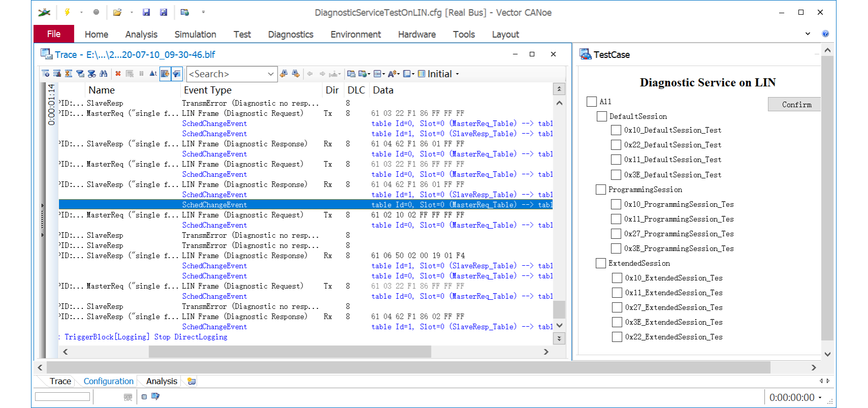This screenshot has height=408, width=868.
Task: Open the time display dropdown beside 0:00:00:00
Action: tap(820, 398)
